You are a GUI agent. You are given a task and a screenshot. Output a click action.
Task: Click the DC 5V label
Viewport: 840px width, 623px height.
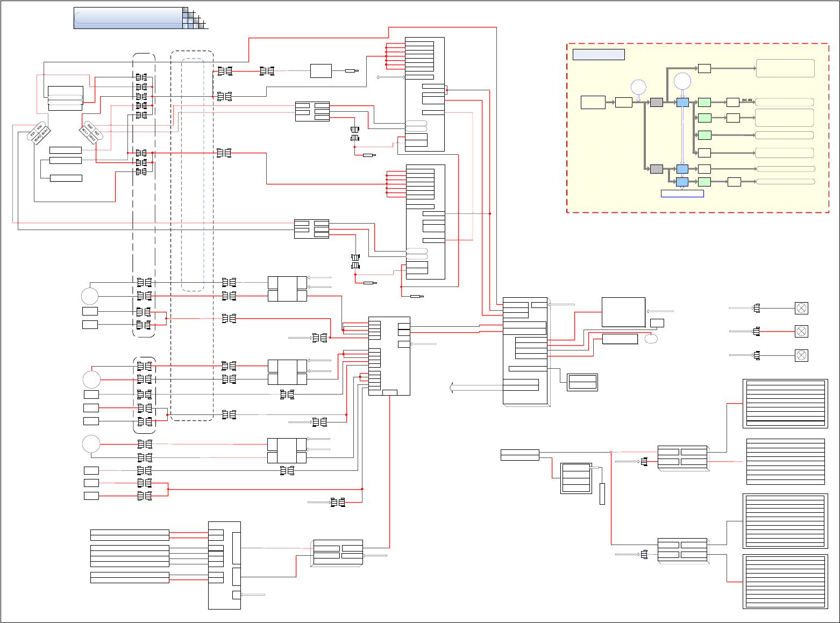tap(747, 100)
